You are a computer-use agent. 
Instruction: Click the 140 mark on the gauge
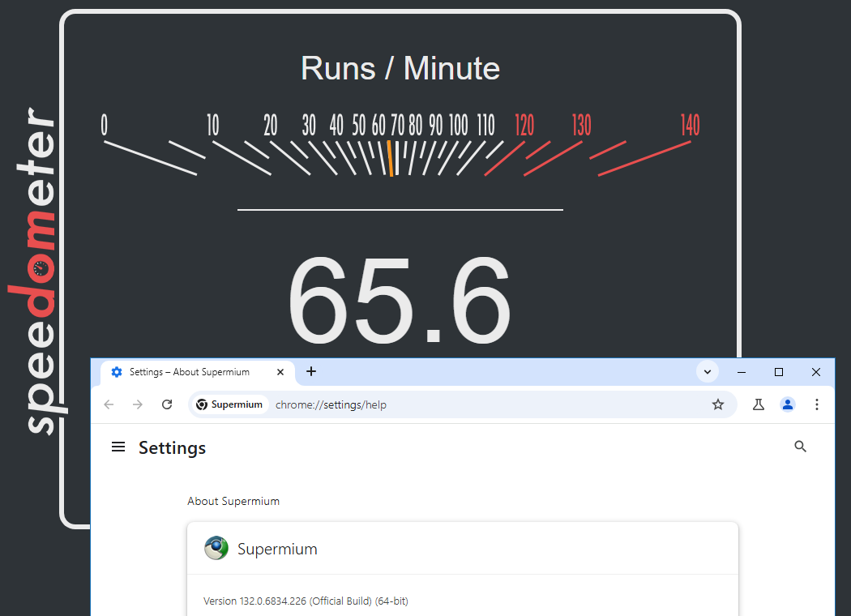point(690,126)
